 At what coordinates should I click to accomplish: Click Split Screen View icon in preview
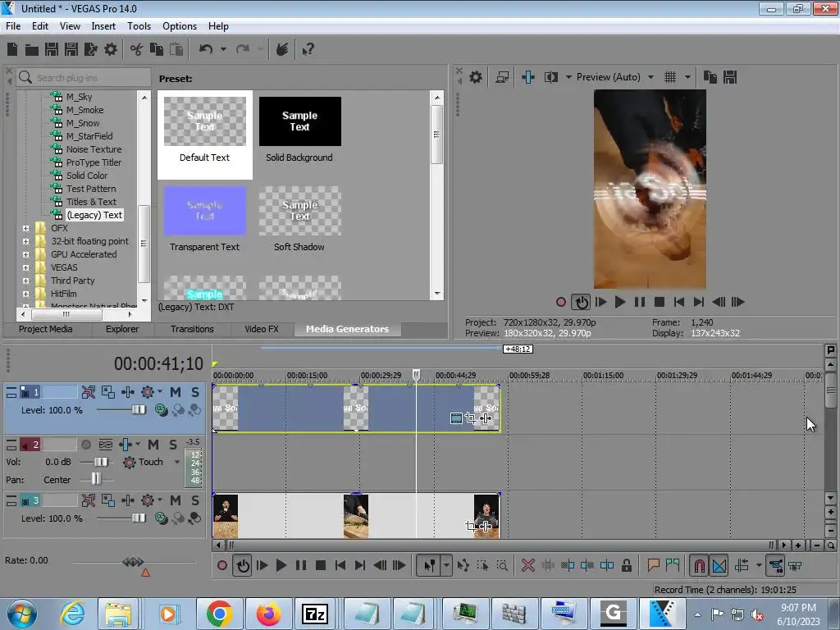pos(550,77)
